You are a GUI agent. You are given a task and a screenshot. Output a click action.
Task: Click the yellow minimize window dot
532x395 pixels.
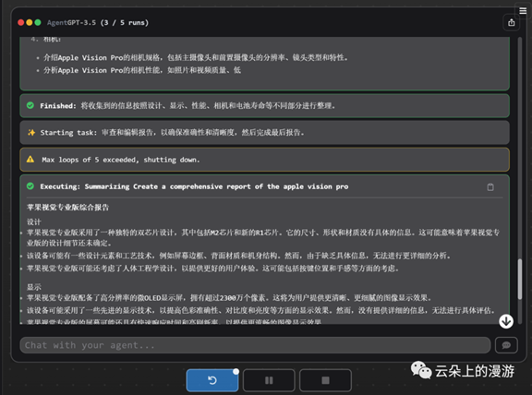[30, 22]
